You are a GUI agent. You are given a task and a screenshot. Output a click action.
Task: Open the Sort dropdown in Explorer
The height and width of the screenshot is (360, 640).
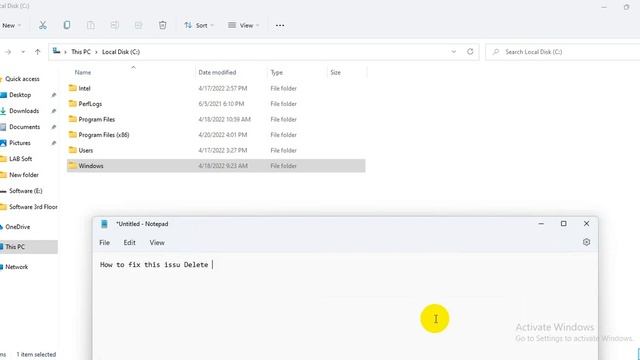[x=199, y=25]
